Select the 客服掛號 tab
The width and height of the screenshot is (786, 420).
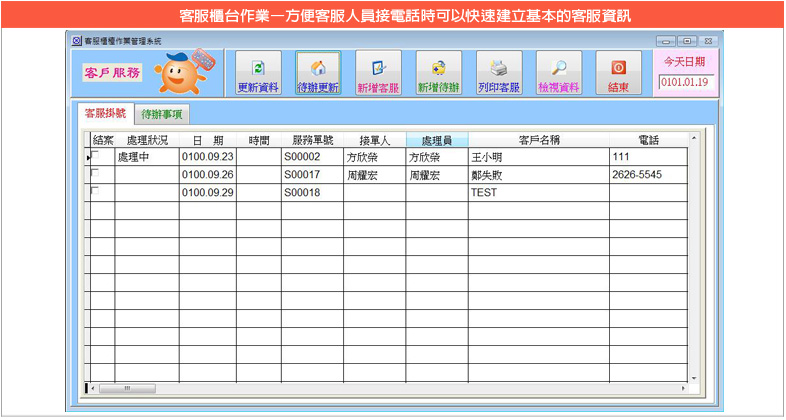104,115
